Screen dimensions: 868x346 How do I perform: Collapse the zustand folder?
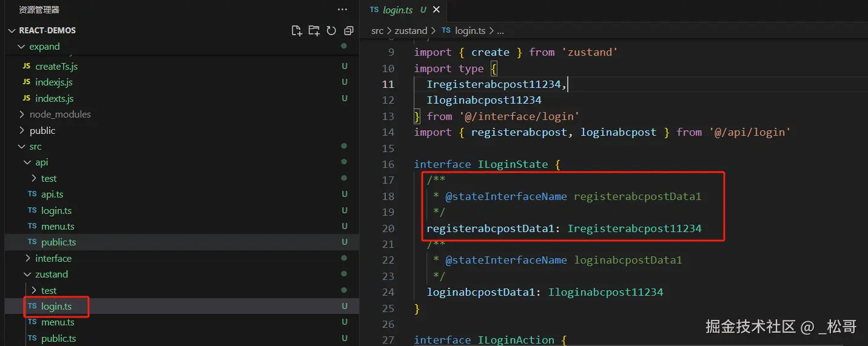tap(51, 274)
